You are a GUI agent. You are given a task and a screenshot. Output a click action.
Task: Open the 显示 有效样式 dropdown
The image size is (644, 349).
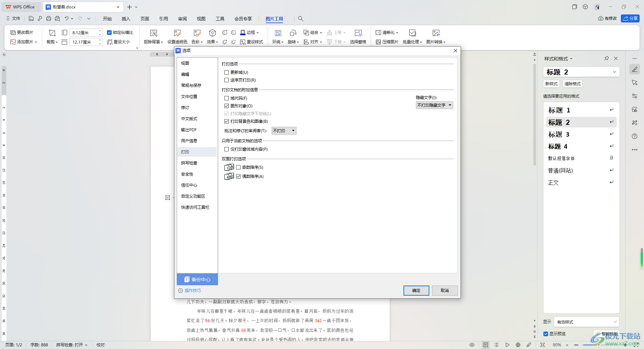(x=586, y=322)
